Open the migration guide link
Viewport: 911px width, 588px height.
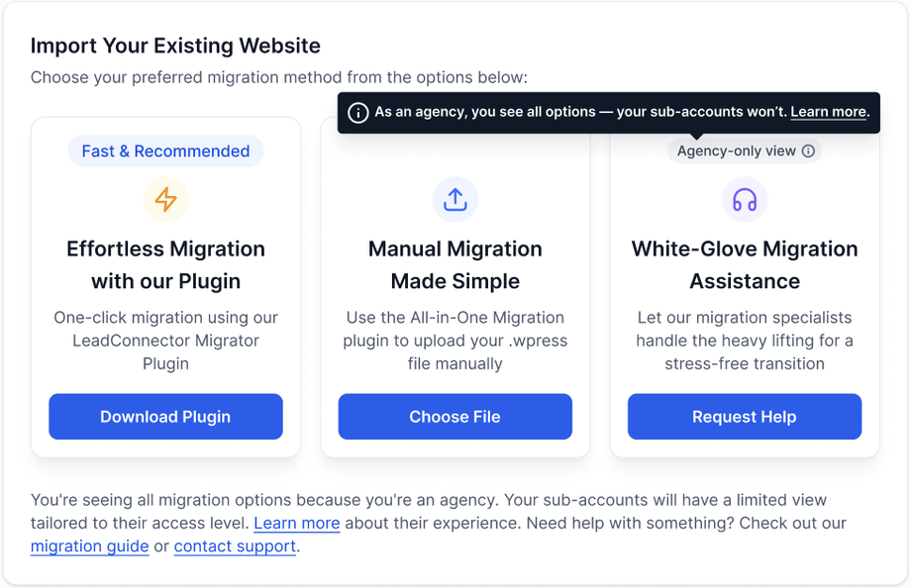[x=89, y=546]
